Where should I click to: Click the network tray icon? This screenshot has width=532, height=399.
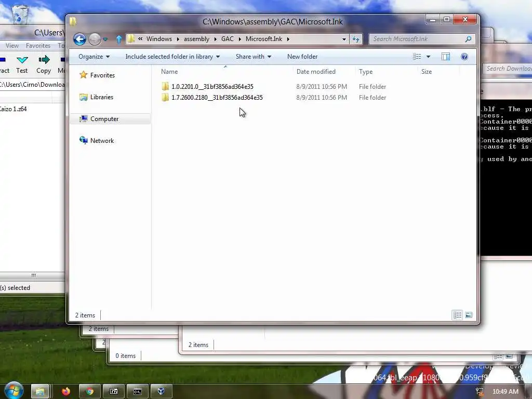pyautogui.click(x=480, y=392)
